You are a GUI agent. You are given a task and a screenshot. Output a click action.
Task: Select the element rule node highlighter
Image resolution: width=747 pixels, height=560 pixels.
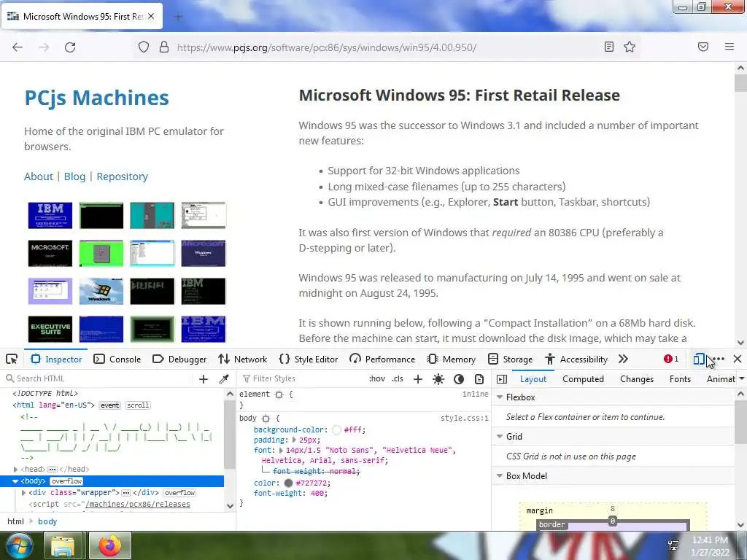279,394
